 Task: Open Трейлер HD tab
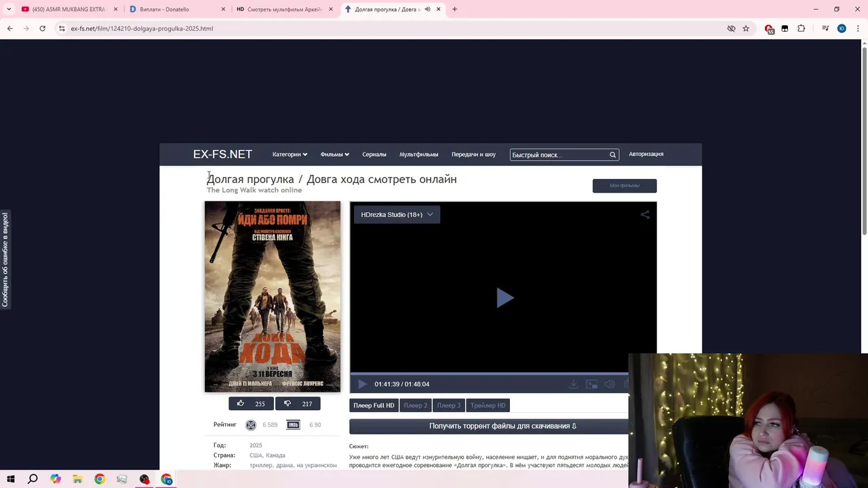tap(488, 405)
